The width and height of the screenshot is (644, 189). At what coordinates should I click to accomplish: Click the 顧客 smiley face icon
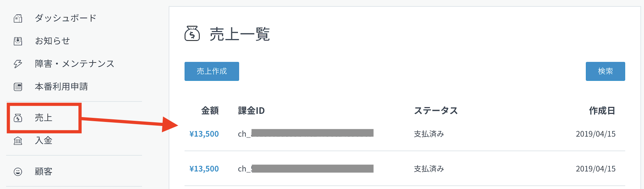(x=18, y=172)
